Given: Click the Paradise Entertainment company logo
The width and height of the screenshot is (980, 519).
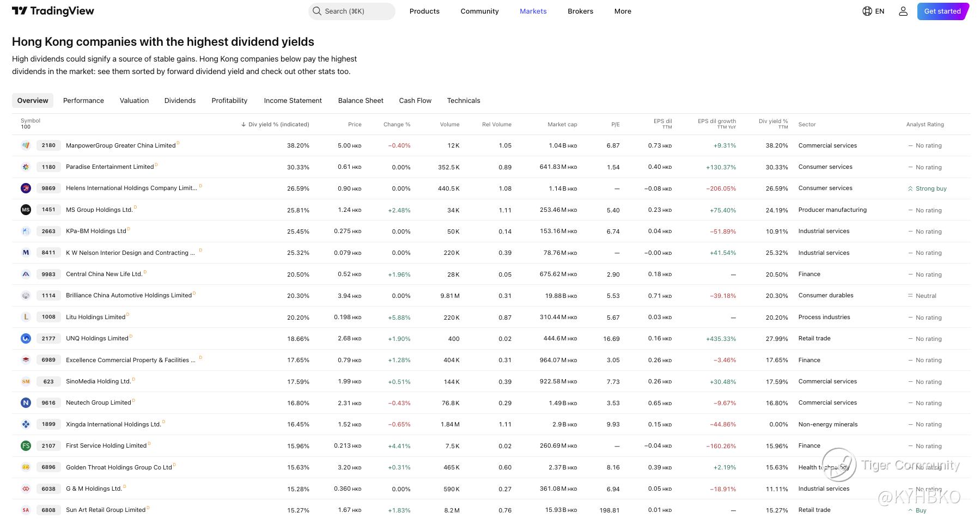Looking at the screenshot, I should 26,167.
